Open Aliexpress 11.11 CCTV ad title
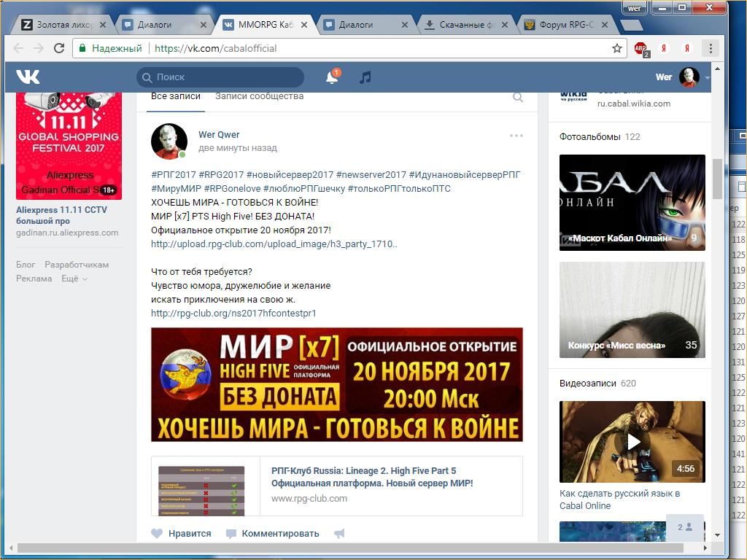The width and height of the screenshot is (747, 560). [61, 215]
